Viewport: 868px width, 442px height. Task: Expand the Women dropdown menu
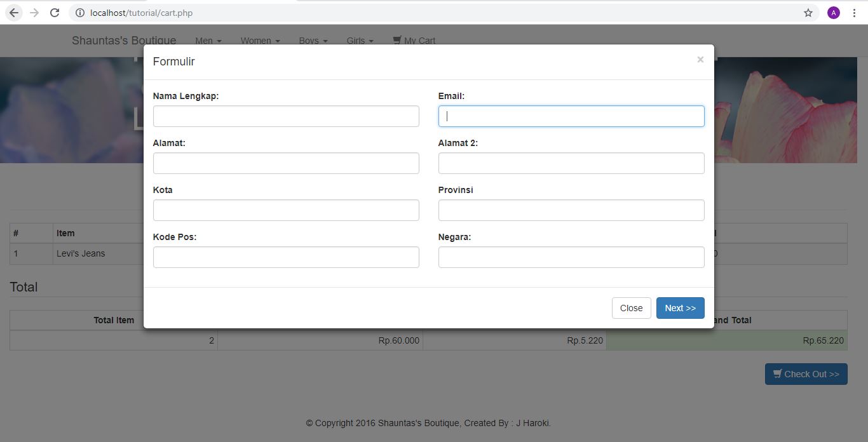pyautogui.click(x=260, y=41)
